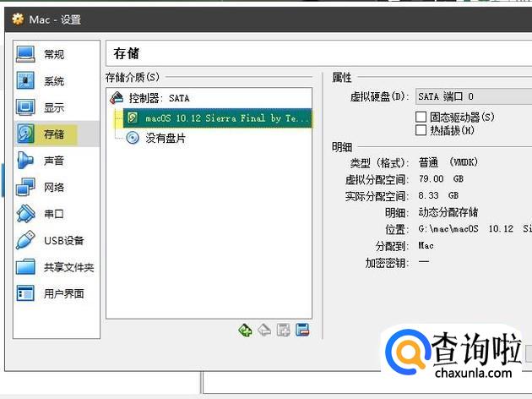Select the 控制器: SATA controller row
532x399 pixels.
(209, 98)
